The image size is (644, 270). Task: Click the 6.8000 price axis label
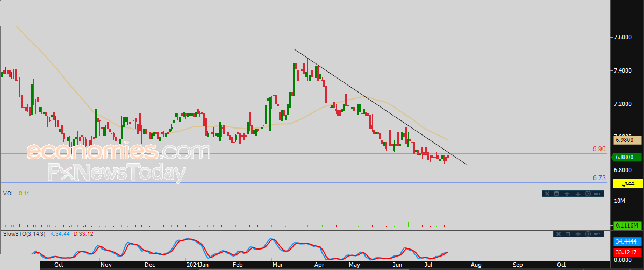tap(624, 170)
